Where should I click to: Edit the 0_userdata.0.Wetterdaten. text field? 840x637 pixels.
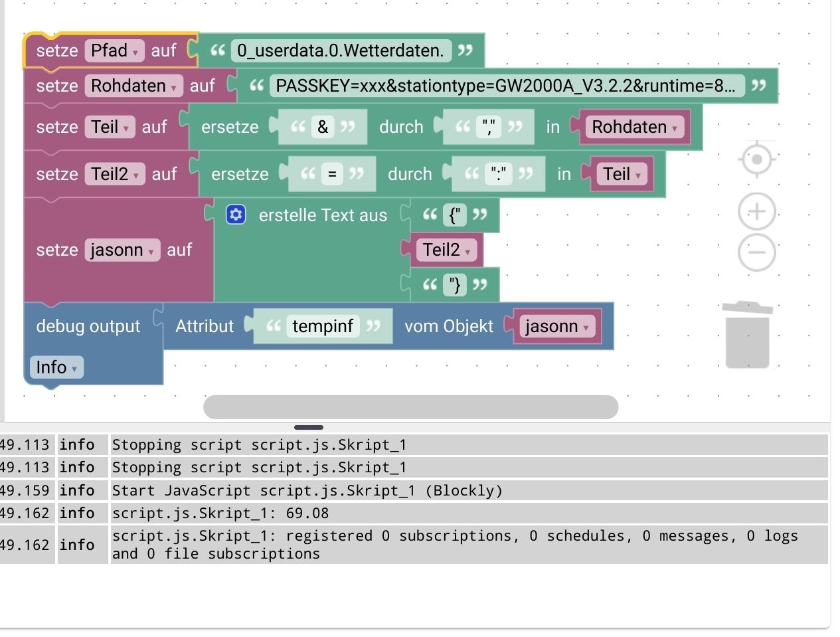(x=341, y=50)
